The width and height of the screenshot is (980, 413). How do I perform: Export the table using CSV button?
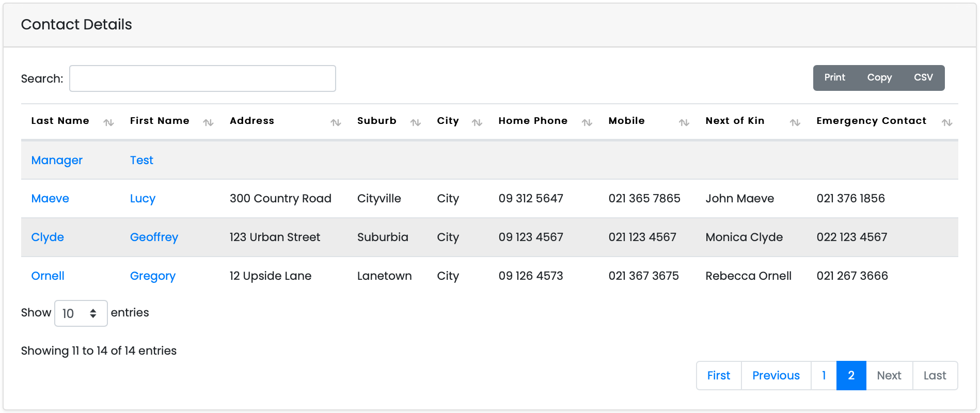point(923,77)
